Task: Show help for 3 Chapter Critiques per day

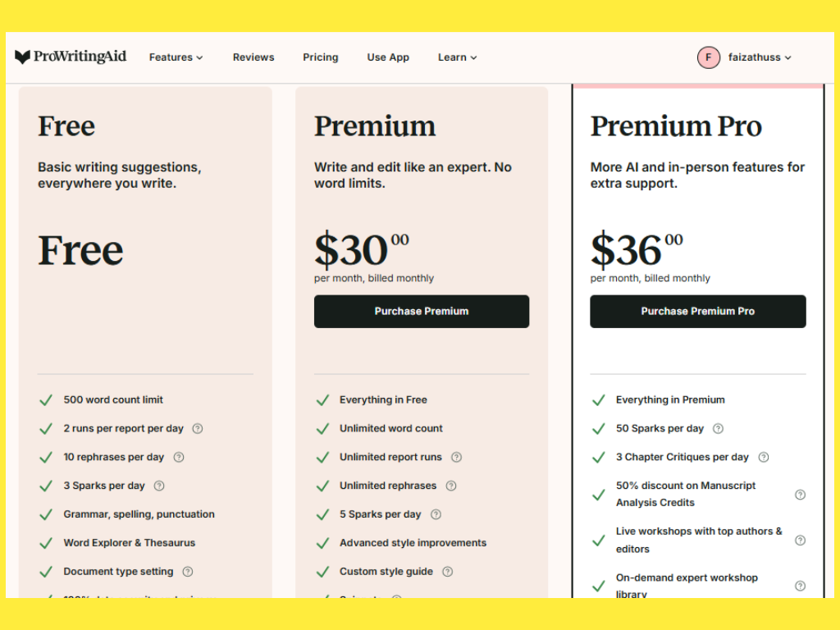Action: click(764, 457)
